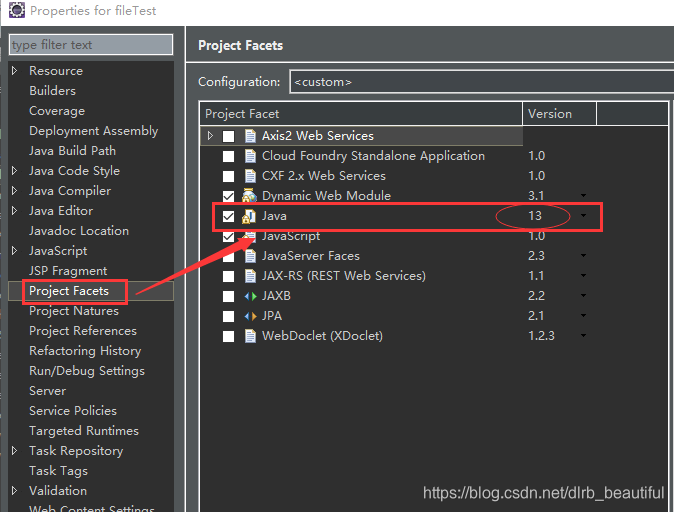Expand the Java Editor node

pos(15,211)
